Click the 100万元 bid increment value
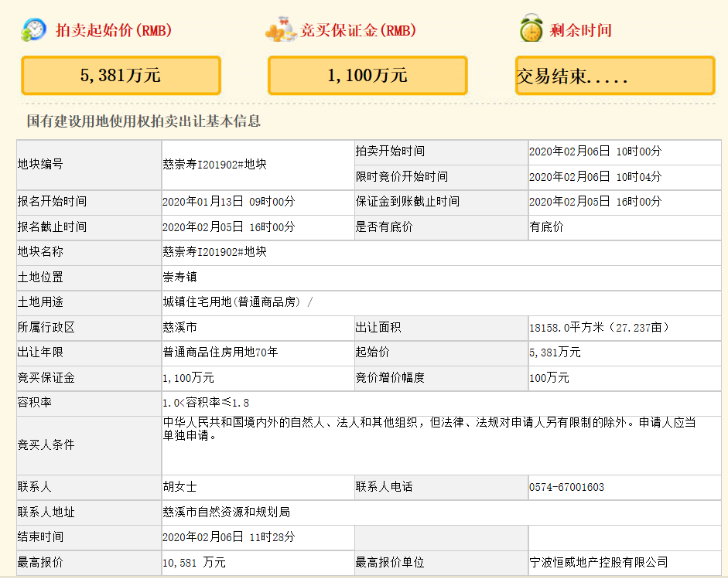 [x=549, y=378]
